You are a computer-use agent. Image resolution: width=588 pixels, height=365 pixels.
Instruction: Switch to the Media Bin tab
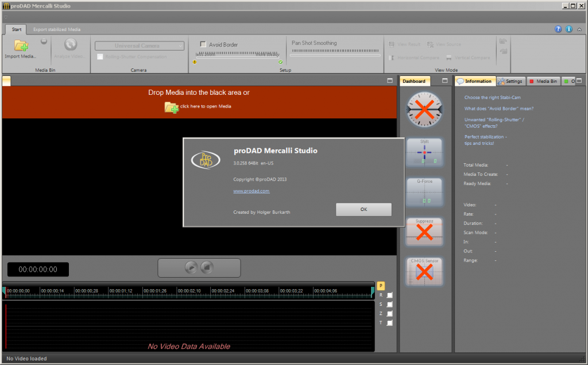coord(543,81)
